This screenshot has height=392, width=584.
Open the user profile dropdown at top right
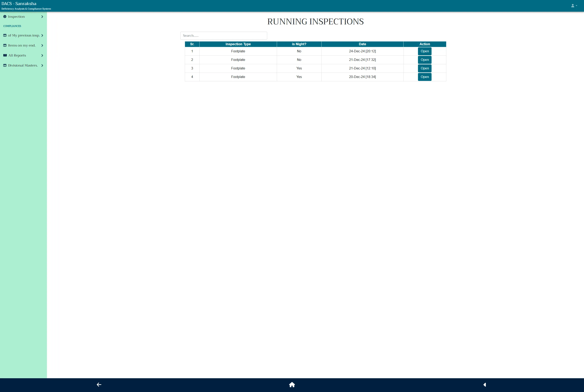click(574, 5)
